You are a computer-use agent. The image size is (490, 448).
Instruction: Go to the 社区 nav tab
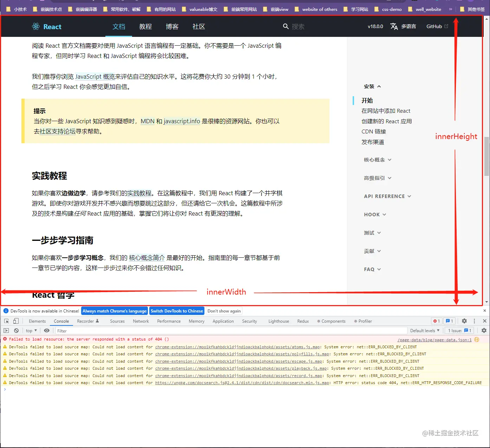pyautogui.click(x=199, y=27)
